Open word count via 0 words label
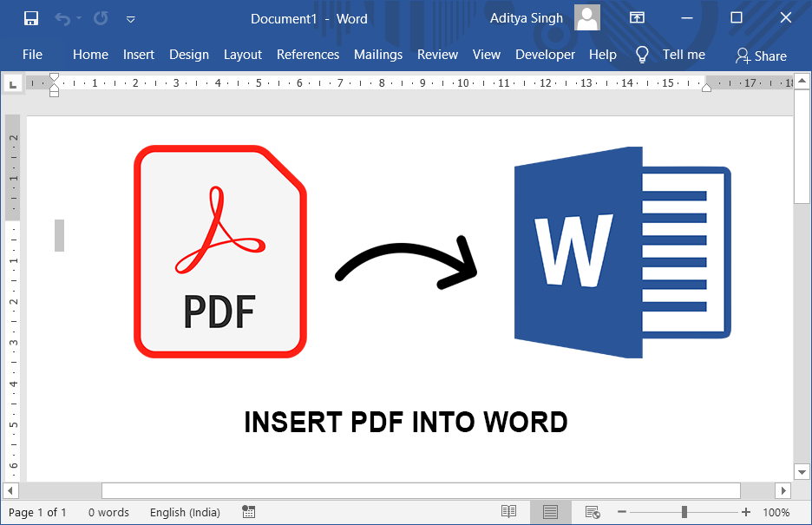The width and height of the screenshot is (812, 525). pos(108,512)
